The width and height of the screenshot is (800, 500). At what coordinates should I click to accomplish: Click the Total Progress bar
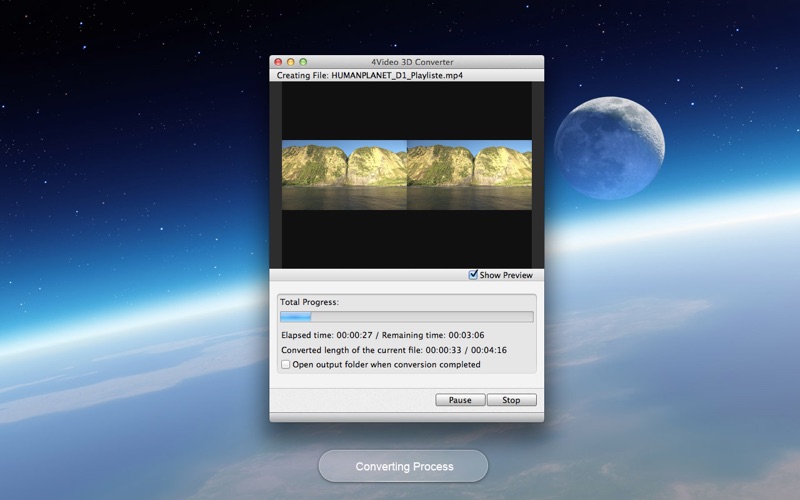click(x=407, y=317)
